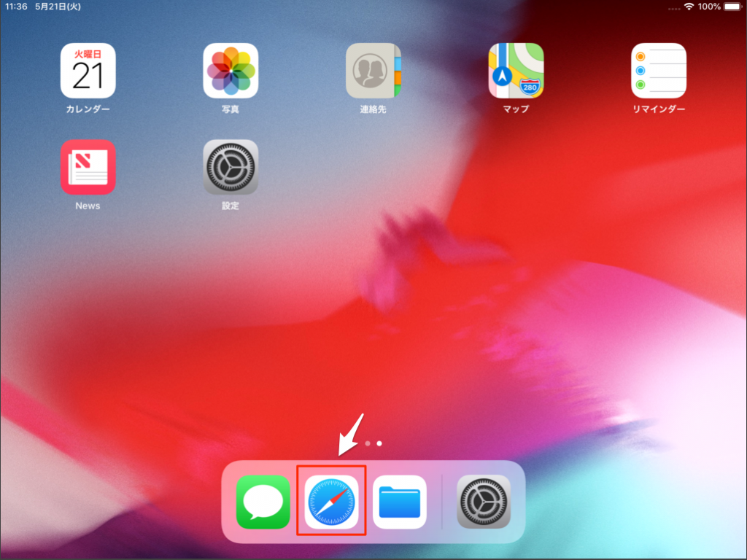Tap the Wi-Fi indicator in status bar
Screen dimensions: 747x560
click(689, 7)
